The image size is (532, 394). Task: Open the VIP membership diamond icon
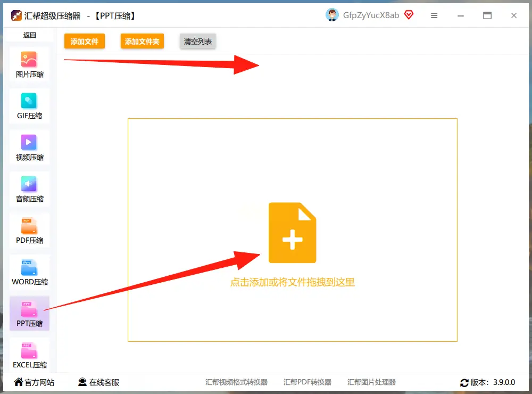(409, 15)
